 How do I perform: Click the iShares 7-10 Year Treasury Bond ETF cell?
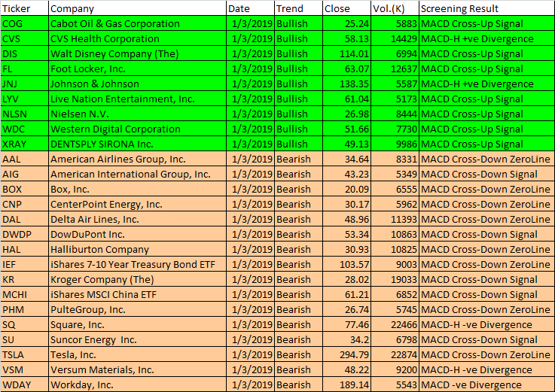137,264
